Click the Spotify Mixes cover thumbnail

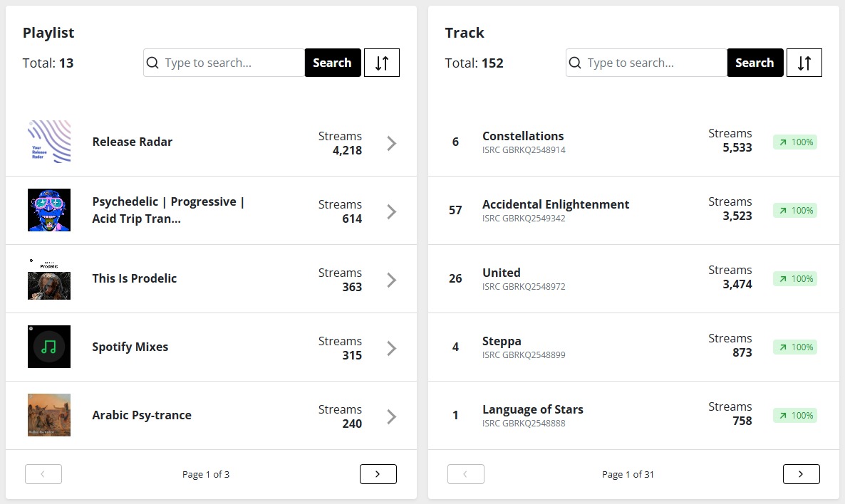pyautogui.click(x=49, y=347)
